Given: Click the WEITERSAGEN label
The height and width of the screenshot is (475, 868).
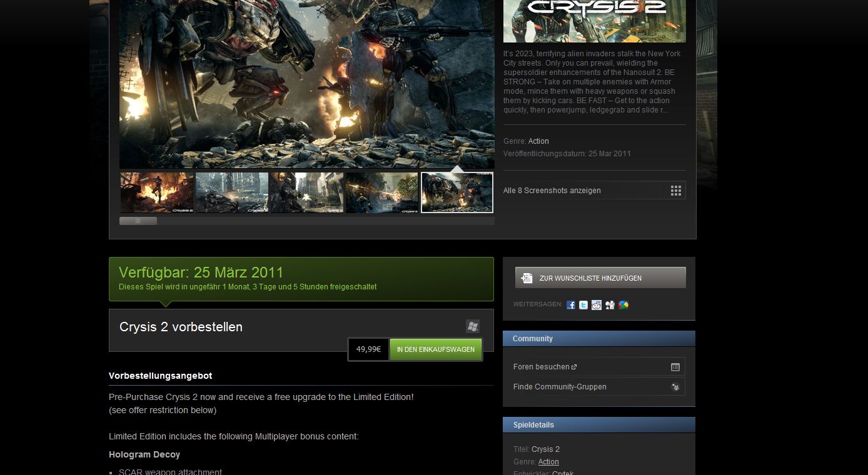Looking at the screenshot, I should click(538, 305).
